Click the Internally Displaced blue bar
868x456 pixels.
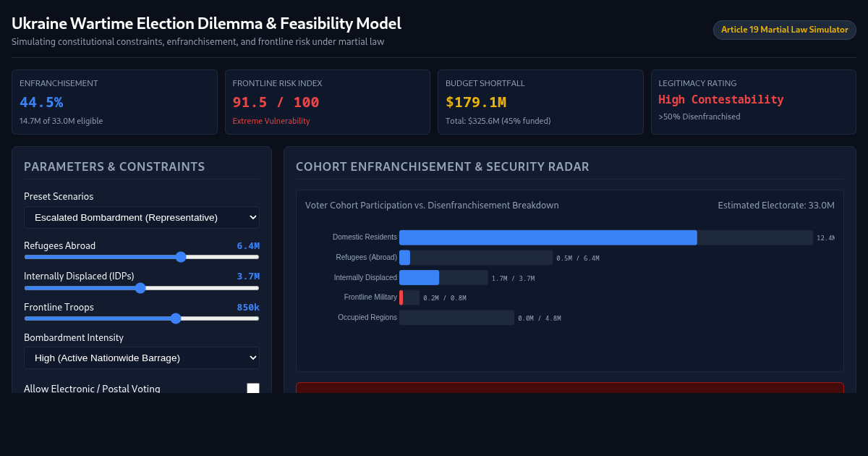[x=420, y=278]
